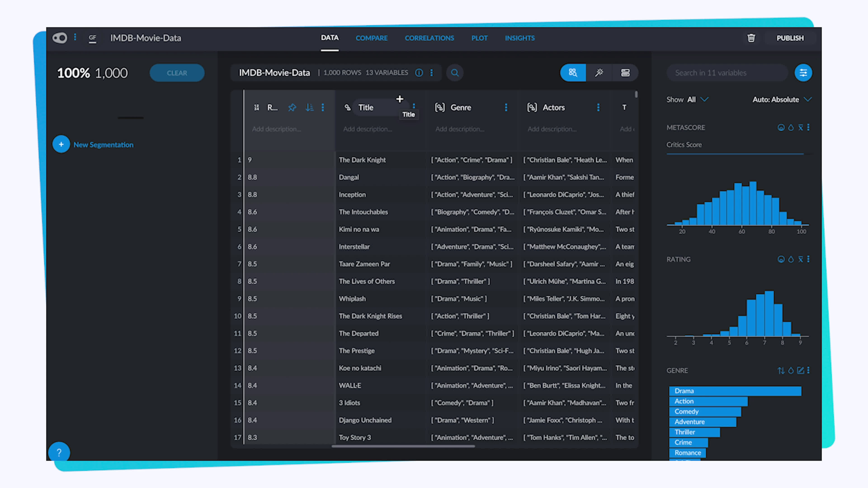868x488 pixels.
Task: Add description for the Genre column
Action: pyautogui.click(x=460, y=129)
